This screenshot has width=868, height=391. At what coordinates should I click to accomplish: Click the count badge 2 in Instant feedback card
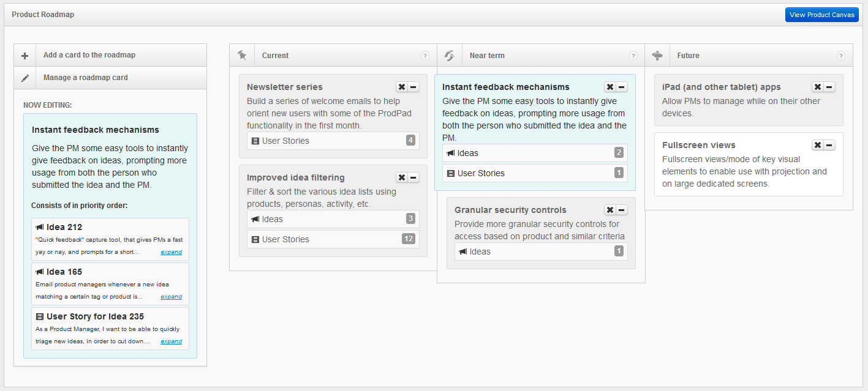pos(619,152)
